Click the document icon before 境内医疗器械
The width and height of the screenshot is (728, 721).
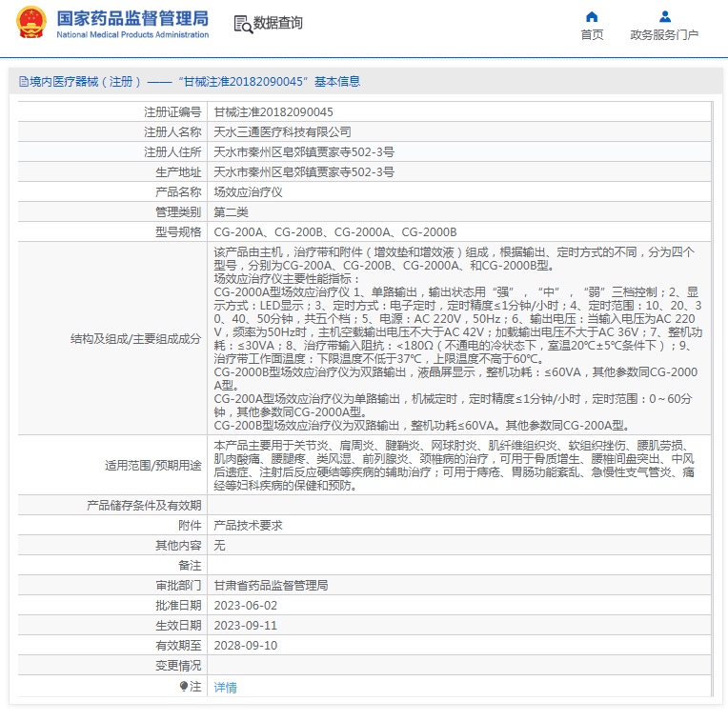click(x=23, y=82)
